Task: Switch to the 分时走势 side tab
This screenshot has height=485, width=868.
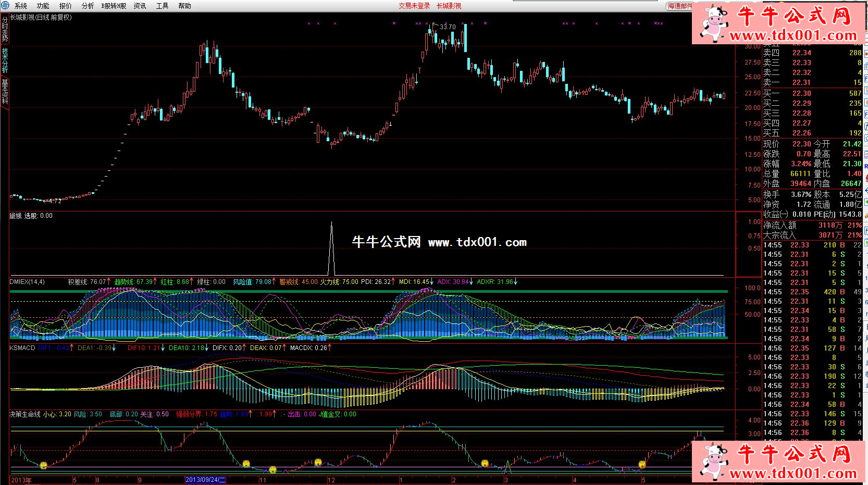Action: coord(5,29)
